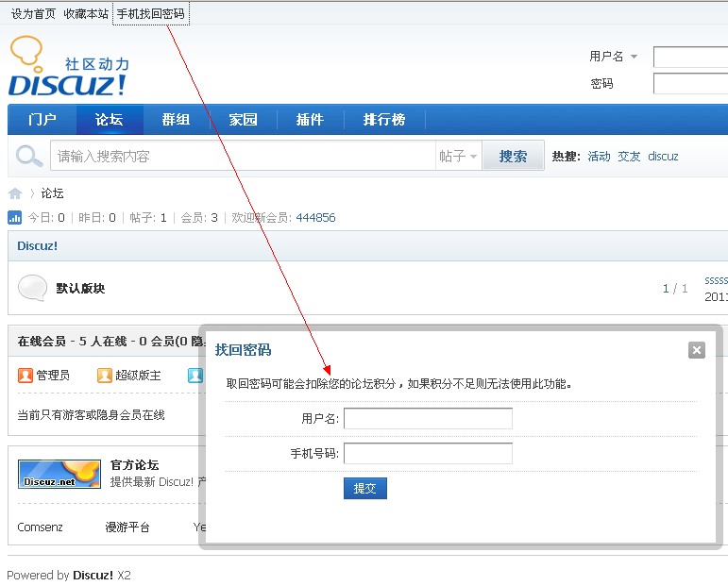
Task: Open forum statistics chart icon
Action: [14, 217]
